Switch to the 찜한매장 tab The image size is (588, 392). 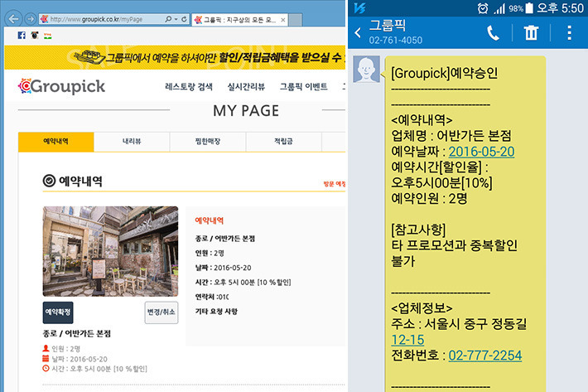coord(207,142)
